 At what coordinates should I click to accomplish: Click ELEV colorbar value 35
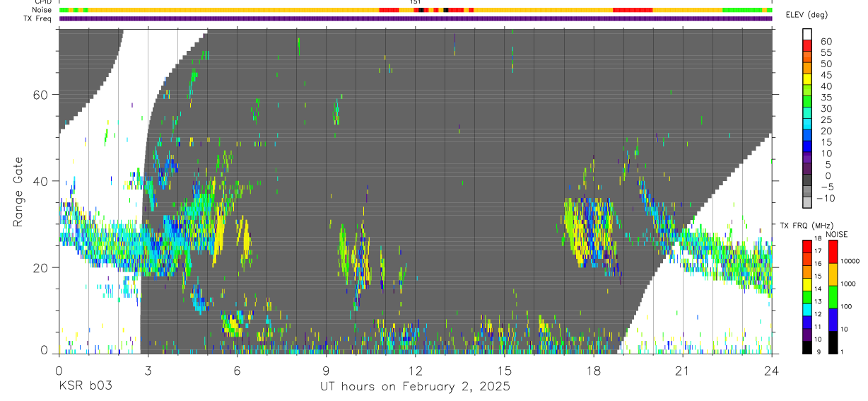(x=826, y=98)
